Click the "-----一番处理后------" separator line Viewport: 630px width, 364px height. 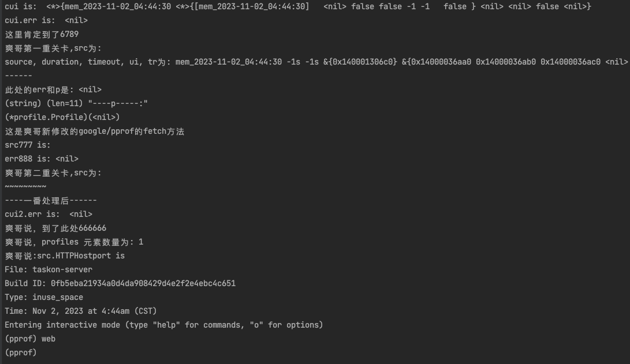click(x=51, y=200)
